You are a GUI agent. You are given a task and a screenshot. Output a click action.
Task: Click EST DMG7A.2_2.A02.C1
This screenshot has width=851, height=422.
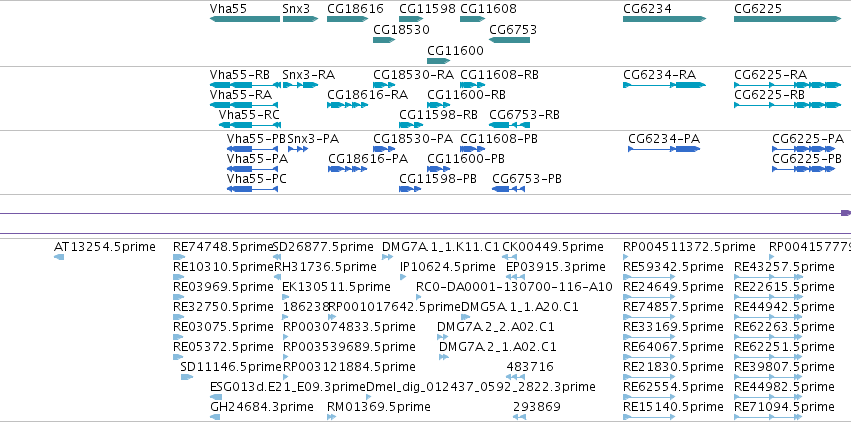(443, 337)
